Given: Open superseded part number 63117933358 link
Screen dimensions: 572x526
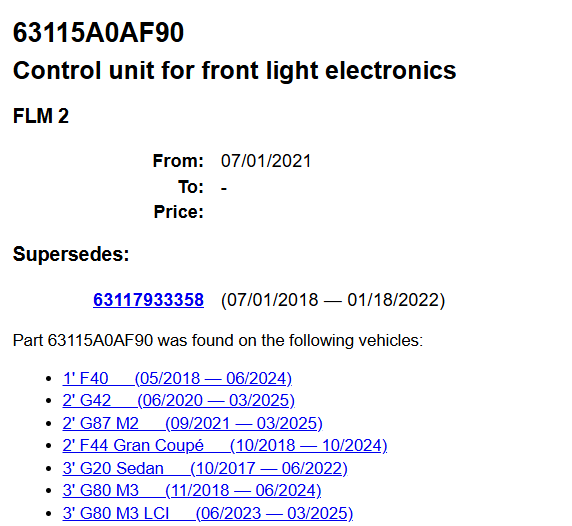Looking at the screenshot, I should [148, 300].
